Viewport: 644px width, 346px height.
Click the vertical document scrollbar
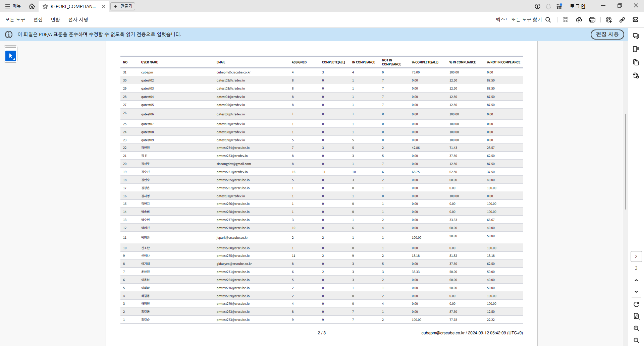[625, 162]
